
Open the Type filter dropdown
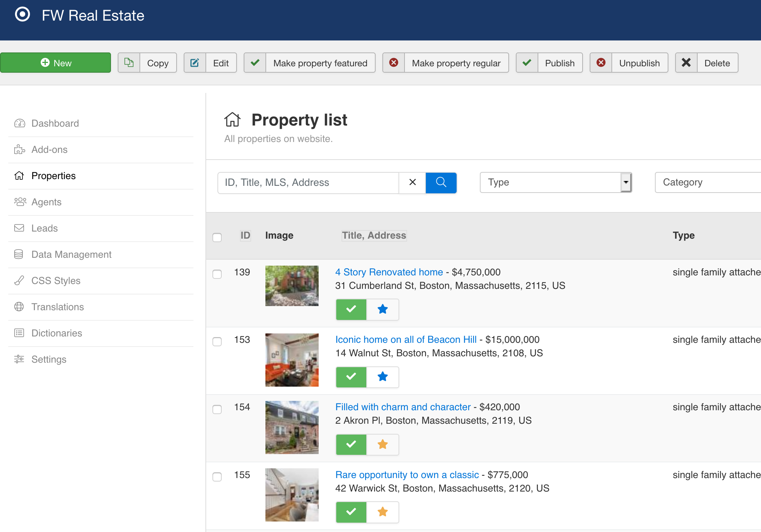(x=556, y=182)
